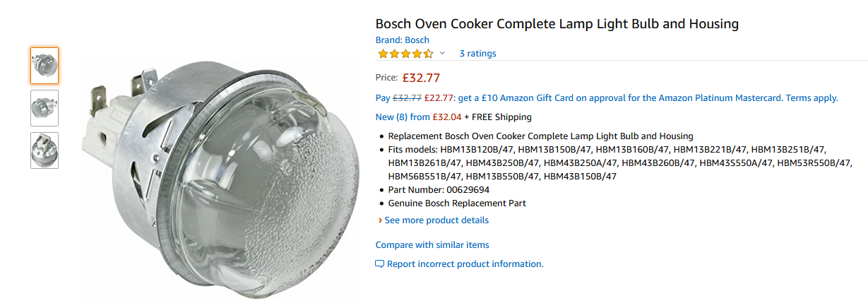View New (8) from £32.04 offers
This screenshot has width=868, height=308.
[x=418, y=117]
